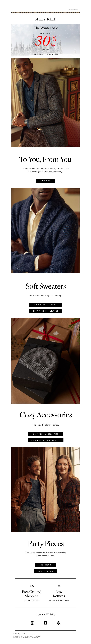
Task: Click Shop Men's party pieces button
Action: pos(45,558)
